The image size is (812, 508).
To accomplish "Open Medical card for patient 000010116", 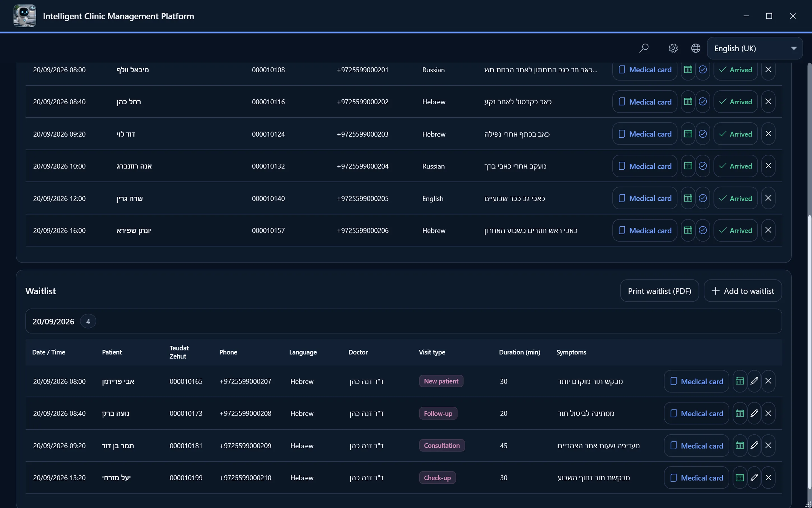I will point(645,102).
